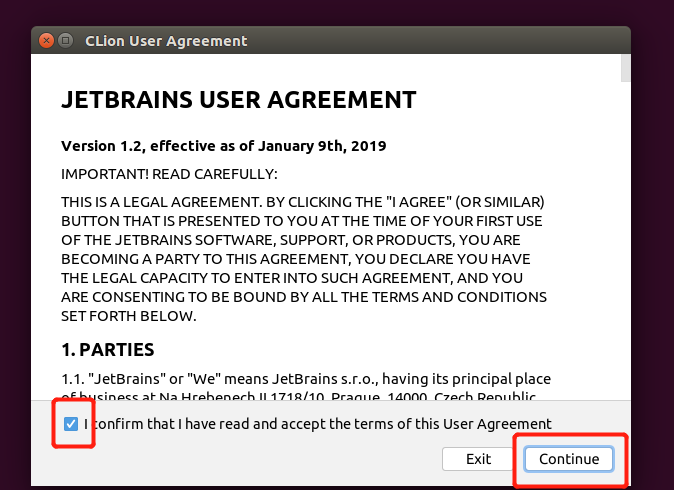Click the text 'Version 1.2, effective as of January 9th, 2019'
This screenshot has width=674, height=490.
224,146
